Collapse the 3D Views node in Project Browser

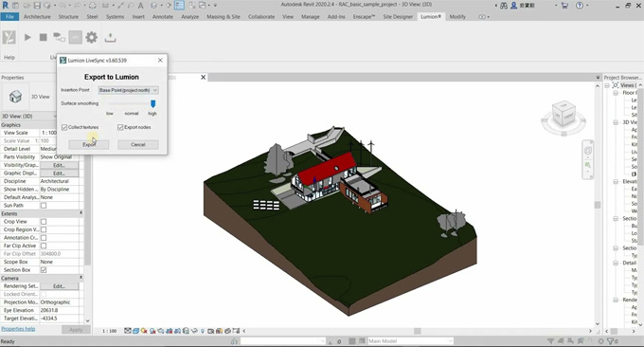coord(616,122)
